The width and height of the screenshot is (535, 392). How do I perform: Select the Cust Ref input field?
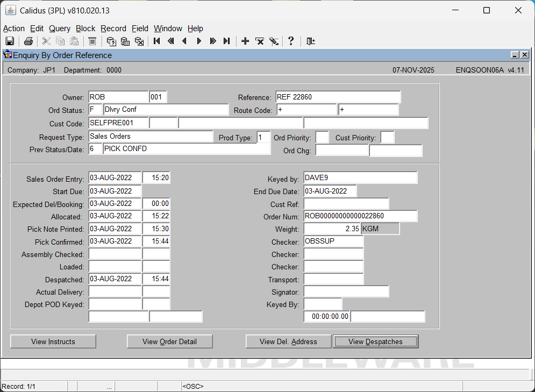pos(346,204)
